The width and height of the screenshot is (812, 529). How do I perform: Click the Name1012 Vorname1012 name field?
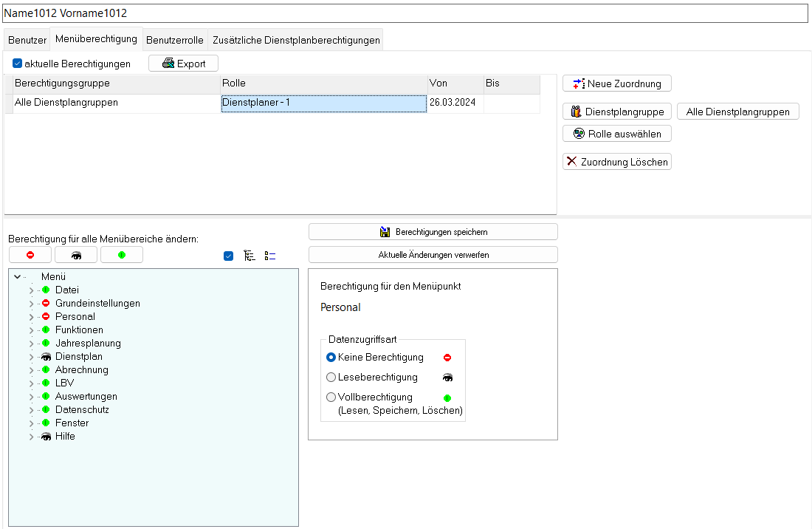[x=405, y=13]
